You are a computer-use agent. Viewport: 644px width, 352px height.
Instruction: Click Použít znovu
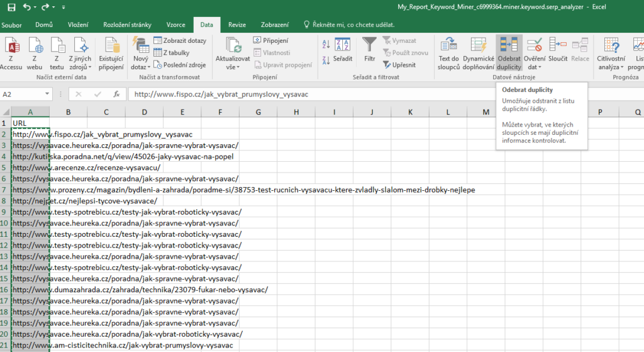click(406, 53)
